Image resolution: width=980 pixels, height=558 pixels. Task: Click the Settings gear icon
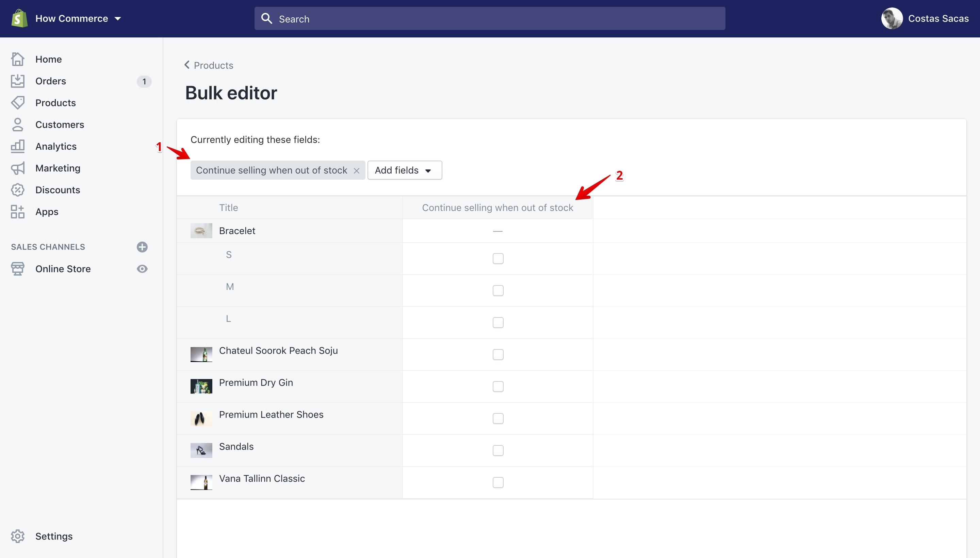(18, 536)
